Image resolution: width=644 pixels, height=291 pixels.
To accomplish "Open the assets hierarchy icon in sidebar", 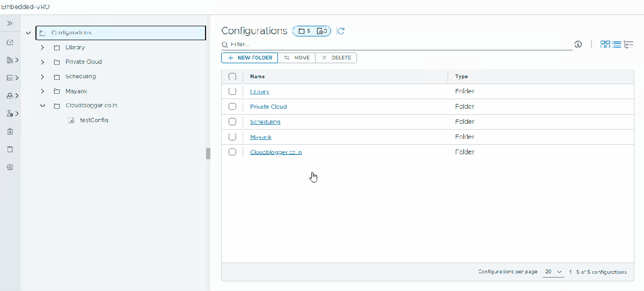I will [10, 96].
